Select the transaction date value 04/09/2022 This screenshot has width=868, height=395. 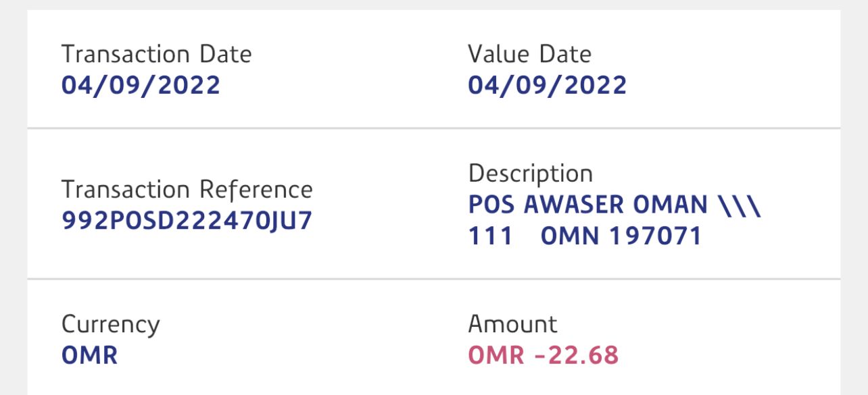click(141, 86)
